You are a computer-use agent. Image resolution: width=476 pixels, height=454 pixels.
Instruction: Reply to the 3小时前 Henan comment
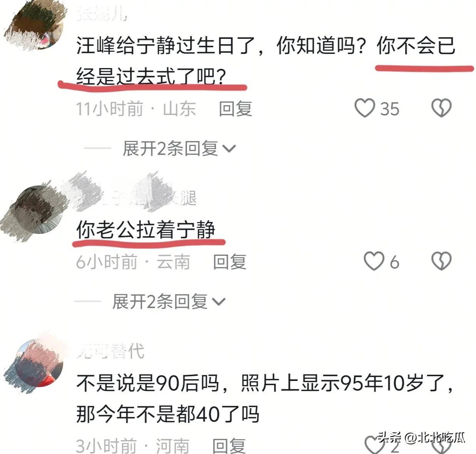(x=229, y=446)
